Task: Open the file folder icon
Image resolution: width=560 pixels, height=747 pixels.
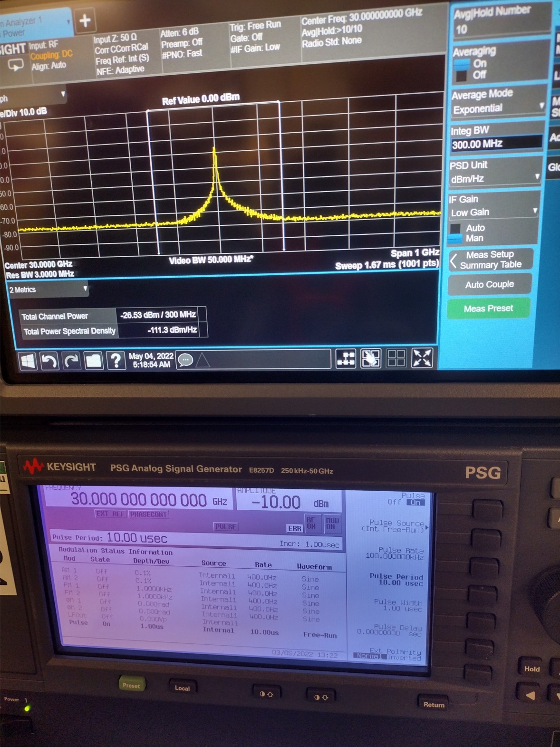Action: click(93, 361)
